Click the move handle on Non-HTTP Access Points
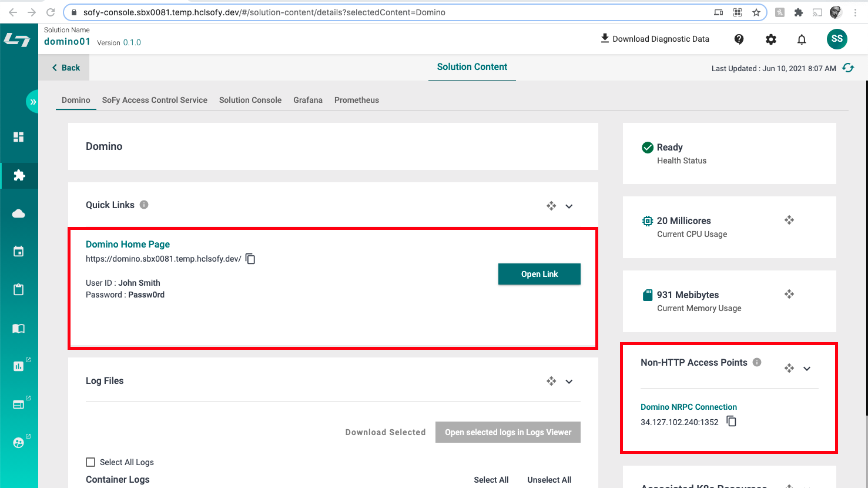The image size is (868, 488). click(x=789, y=368)
